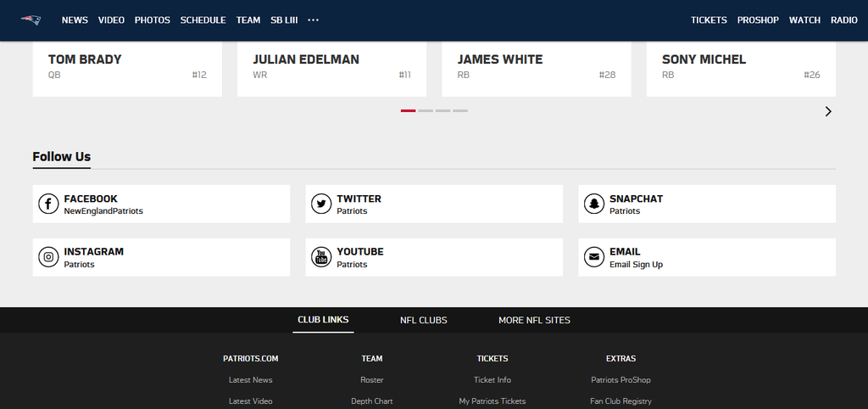
Task: Open Depth Chart footer link
Action: tap(372, 401)
